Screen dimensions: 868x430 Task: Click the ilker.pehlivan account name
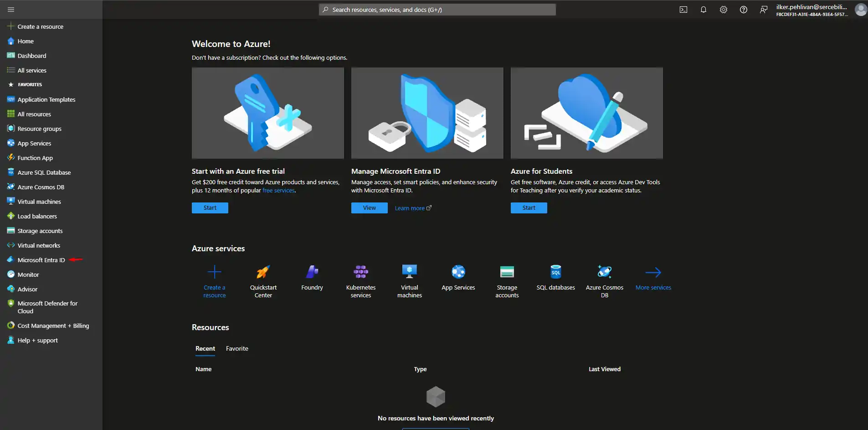coord(812,7)
